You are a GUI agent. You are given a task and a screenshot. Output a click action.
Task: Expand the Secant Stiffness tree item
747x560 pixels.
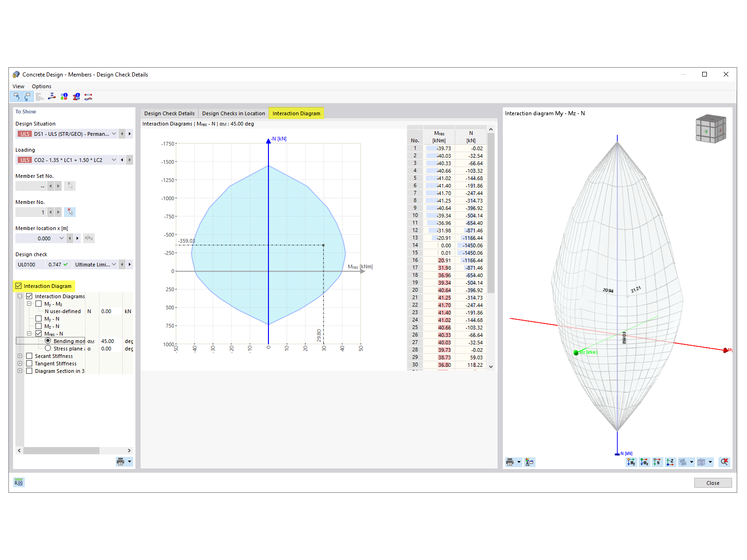(20, 356)
